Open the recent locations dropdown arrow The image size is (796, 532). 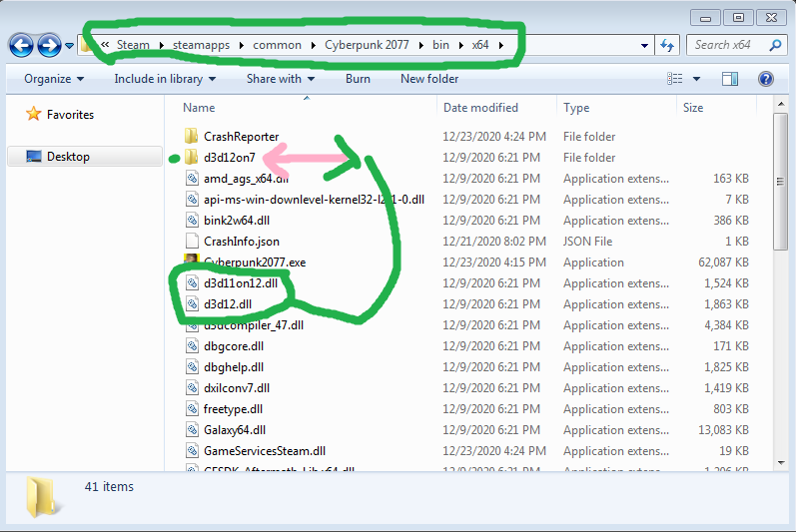pos(69,46)
